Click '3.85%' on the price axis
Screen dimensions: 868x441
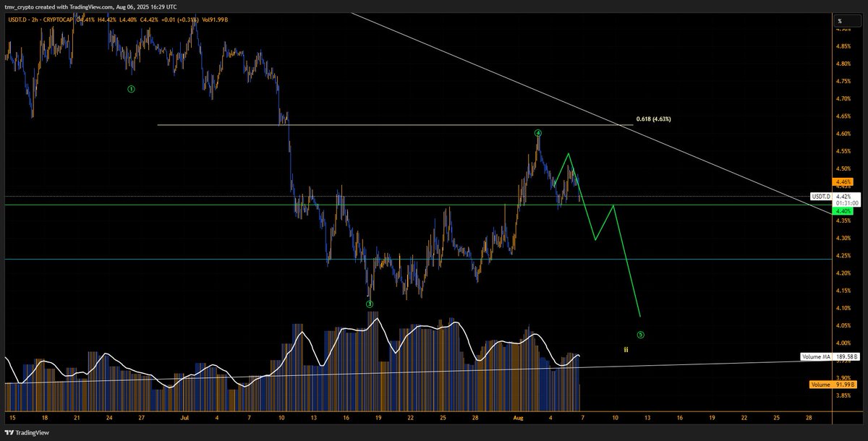pos(843,395)
